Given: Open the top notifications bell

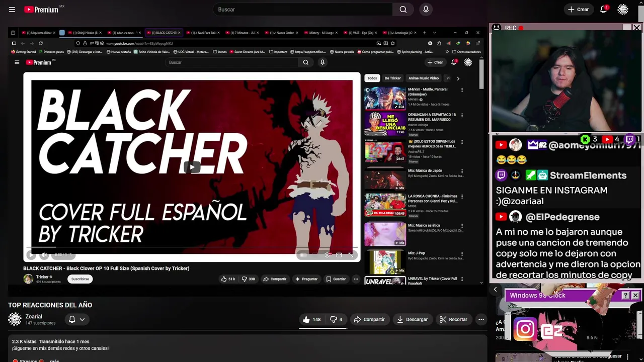Looking at the screenshot, I should click(x=604, y=10).
